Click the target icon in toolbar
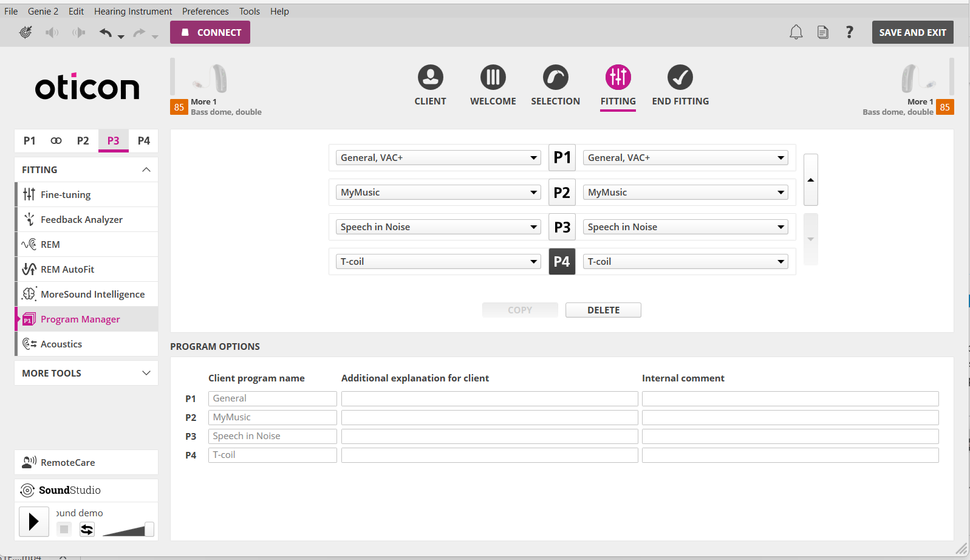This screenshot has width=970, height=560. pos(26,32)
